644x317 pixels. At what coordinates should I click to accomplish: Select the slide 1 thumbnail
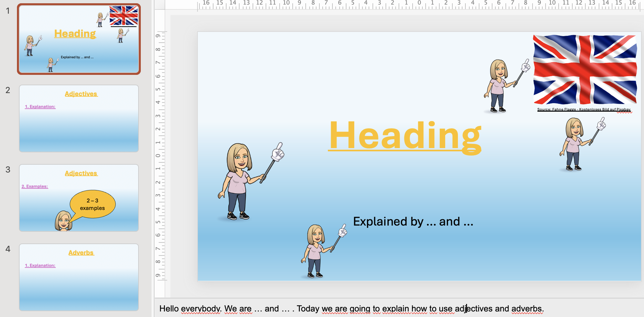tap(79, 39)
